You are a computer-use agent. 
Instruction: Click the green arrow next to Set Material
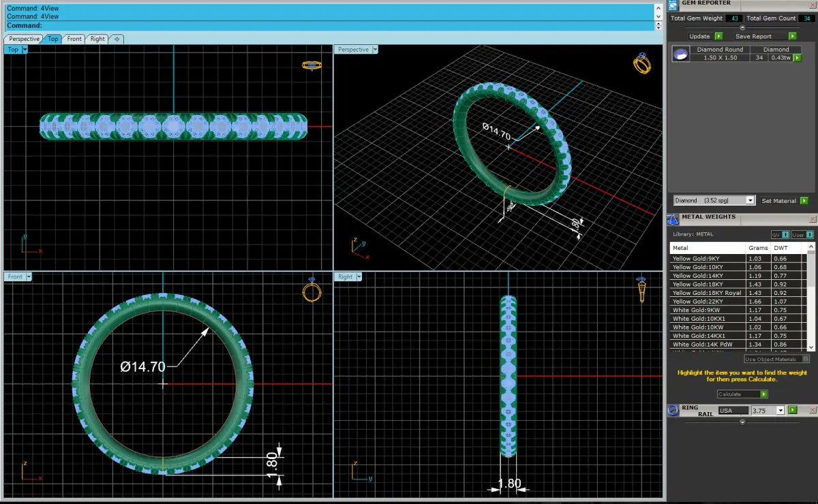pos(804,201)
